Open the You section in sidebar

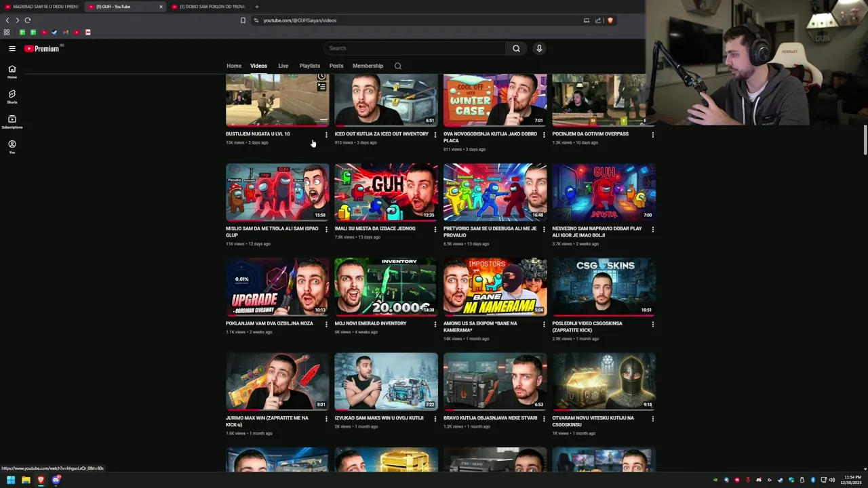[12, 146]
